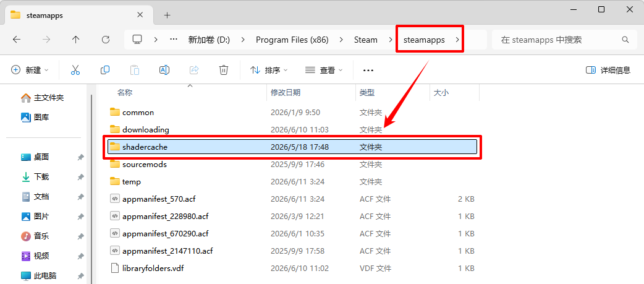Click the Steam breadcrumb
This screenshot has width=644, height=284.
tap(365, 40)
